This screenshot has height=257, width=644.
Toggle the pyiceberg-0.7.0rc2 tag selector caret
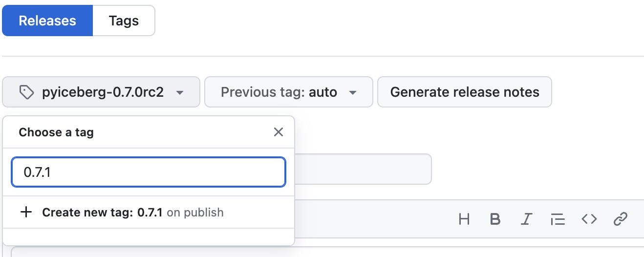(180, 92)
